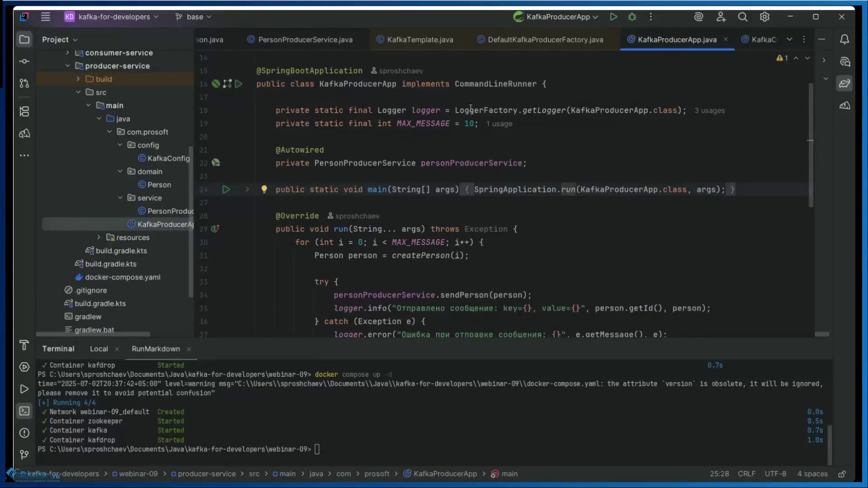Open the Notifications bell panel
868x488 pixels.
tap(844, 39)
